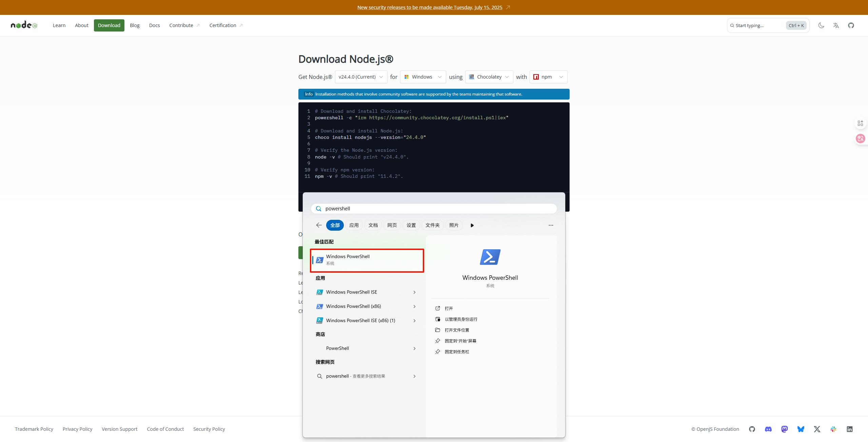This screenshot has height=442, width=868.
Task: Click the back arrow in the search panel
Action: pyautogui.click(x=319, y=225)
